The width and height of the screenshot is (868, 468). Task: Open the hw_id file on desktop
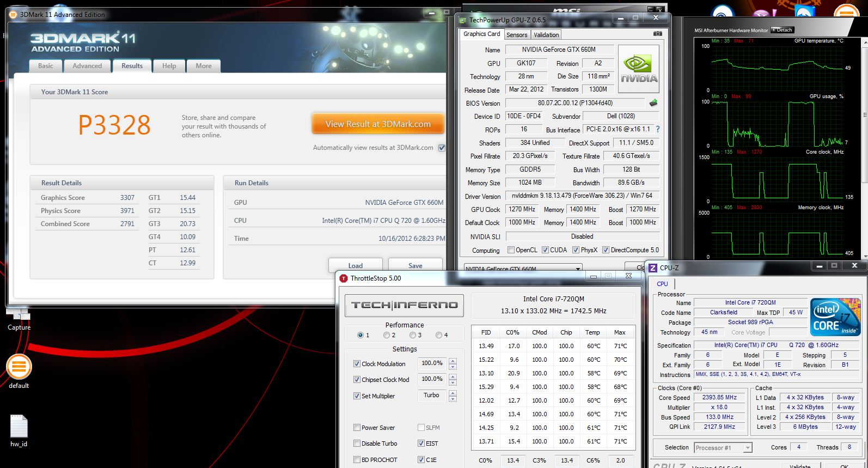click(19, 430)
